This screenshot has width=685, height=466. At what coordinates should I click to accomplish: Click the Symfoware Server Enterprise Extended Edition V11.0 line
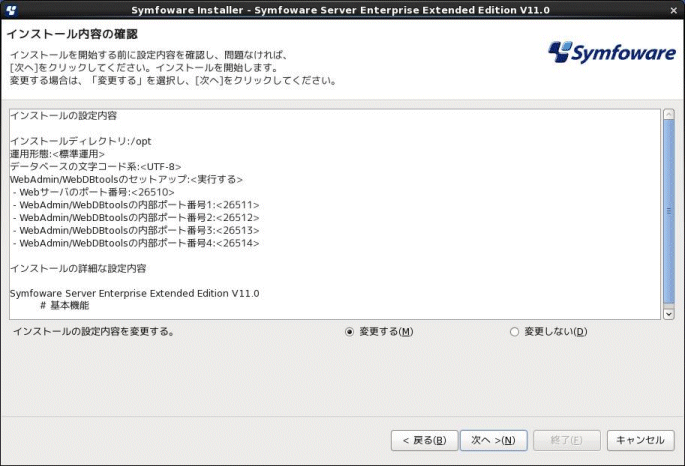tap(135, 293)
